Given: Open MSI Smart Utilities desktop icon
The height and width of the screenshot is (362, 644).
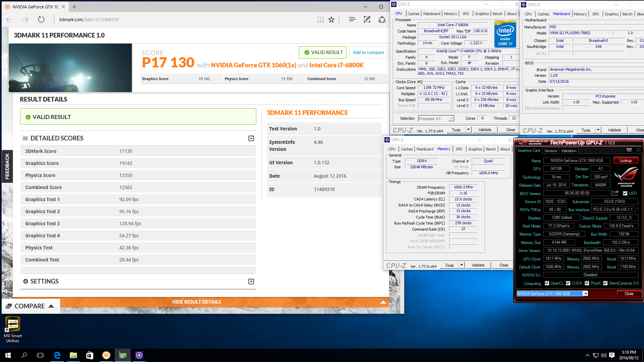Looking at the screenshot, I should point(13,329).
